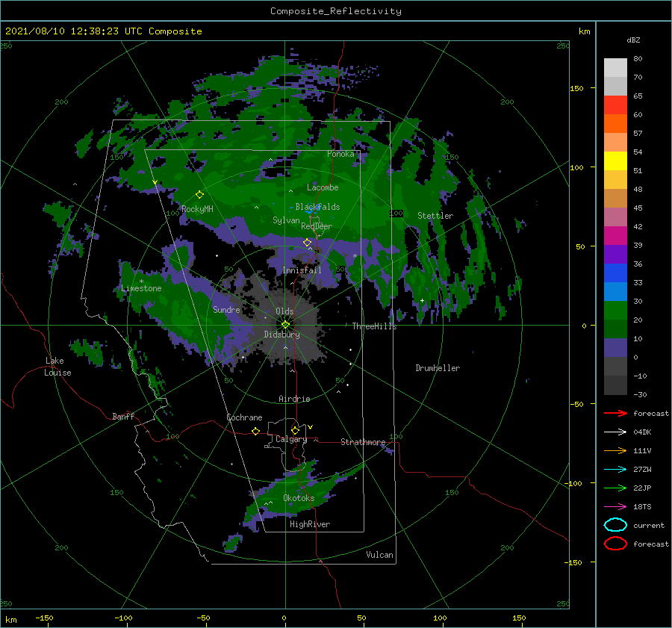Click the cyan 27ZW arrow in legend
Viewport: 672px width, 628px height.
tap(615, 470)
